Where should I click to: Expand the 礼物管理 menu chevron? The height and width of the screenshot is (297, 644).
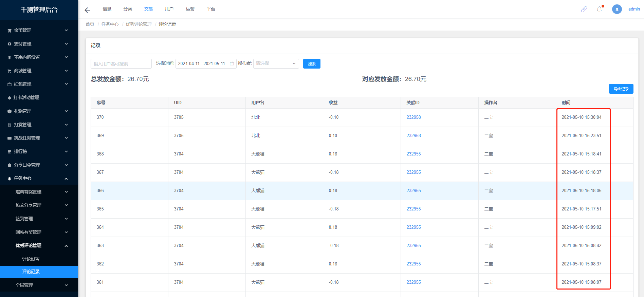pyautogui.click(x=66, y=111)
